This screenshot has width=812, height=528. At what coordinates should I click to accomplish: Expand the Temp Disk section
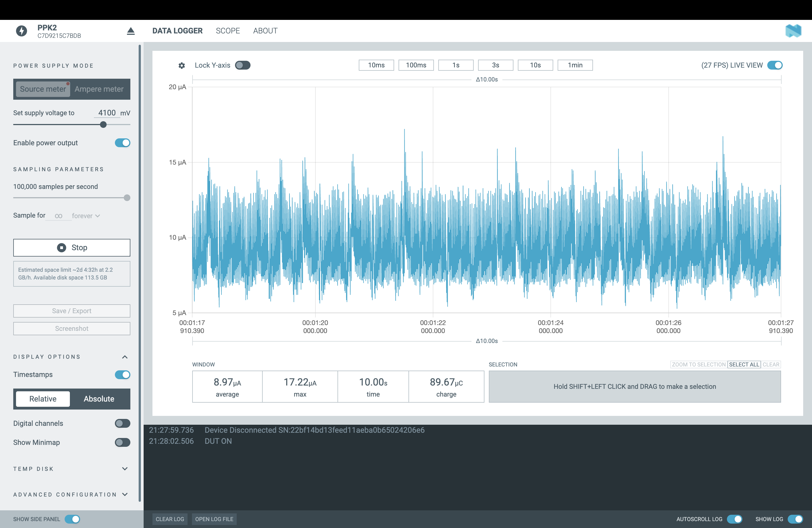pos(125,469)
